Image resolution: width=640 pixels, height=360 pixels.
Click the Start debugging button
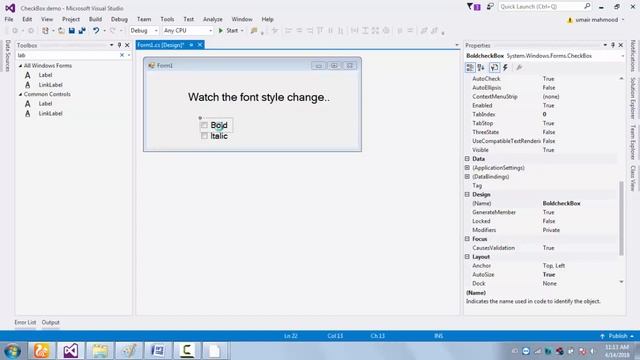[228, 31]
